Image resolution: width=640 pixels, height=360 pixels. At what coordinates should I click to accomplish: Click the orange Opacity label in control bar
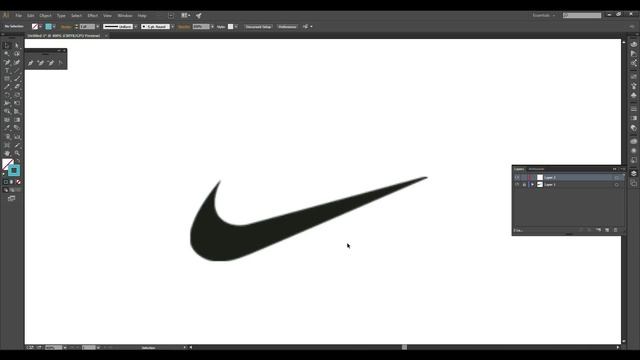point(184,27)
